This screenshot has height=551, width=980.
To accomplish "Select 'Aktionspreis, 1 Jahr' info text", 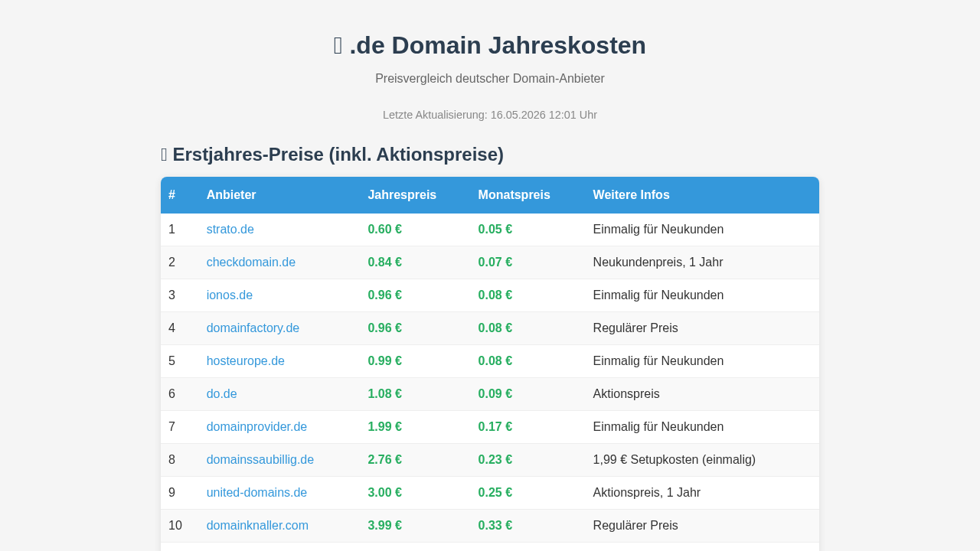I will (646, 493).
